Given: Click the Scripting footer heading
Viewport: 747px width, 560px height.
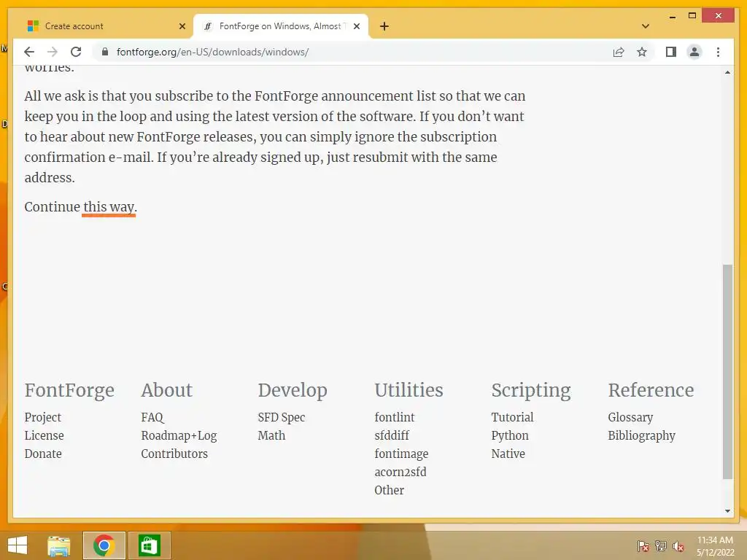Looking at the screenshot, I should coord(531,390).
